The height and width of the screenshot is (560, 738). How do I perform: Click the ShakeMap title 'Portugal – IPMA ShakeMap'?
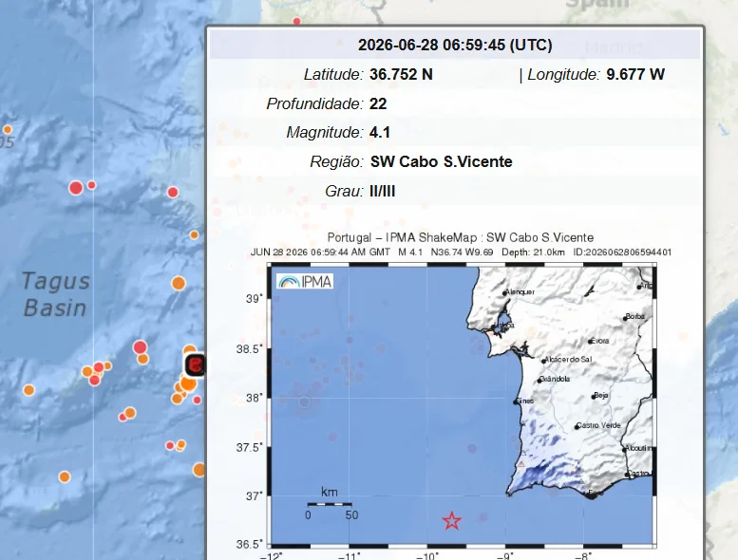tap(461, 237)
